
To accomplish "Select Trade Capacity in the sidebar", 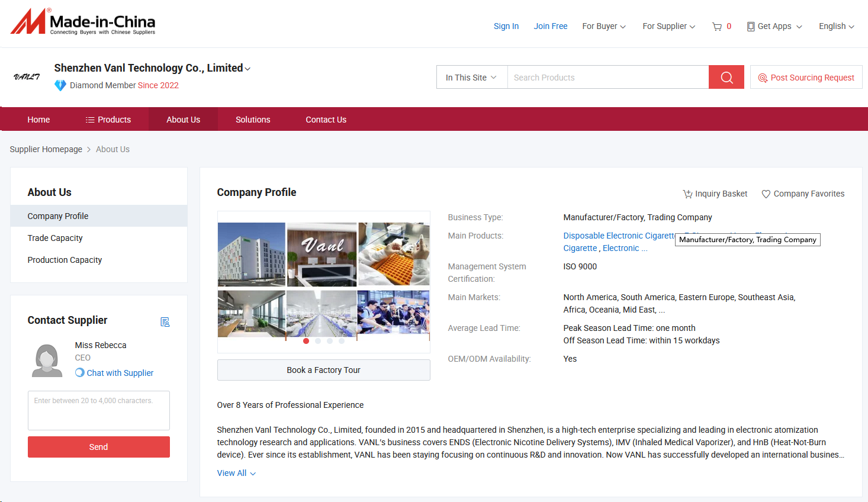I will tap(55, 238).
